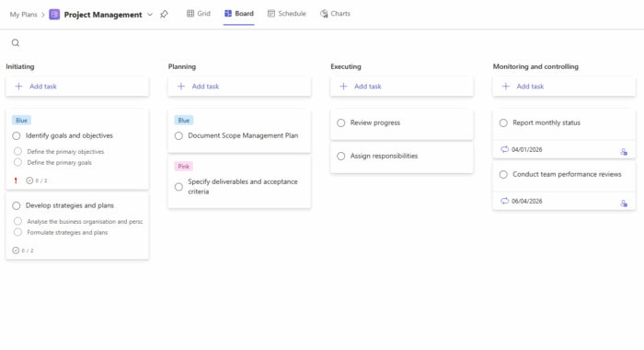Image resolution: width=644 pixels, height=350 pixels.
Task: Click assign icon on Conduct team performance reviews card
Action: pyautogui.click(x=624, y=204)
